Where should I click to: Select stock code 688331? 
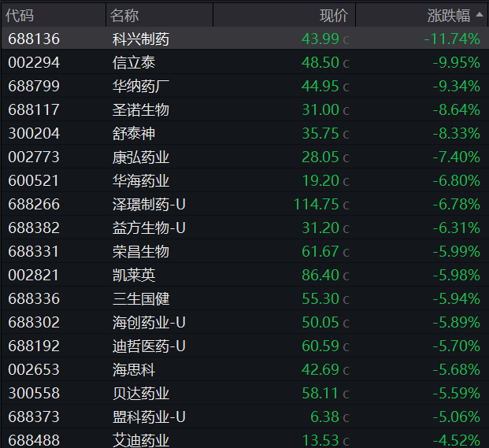[33, 252]
